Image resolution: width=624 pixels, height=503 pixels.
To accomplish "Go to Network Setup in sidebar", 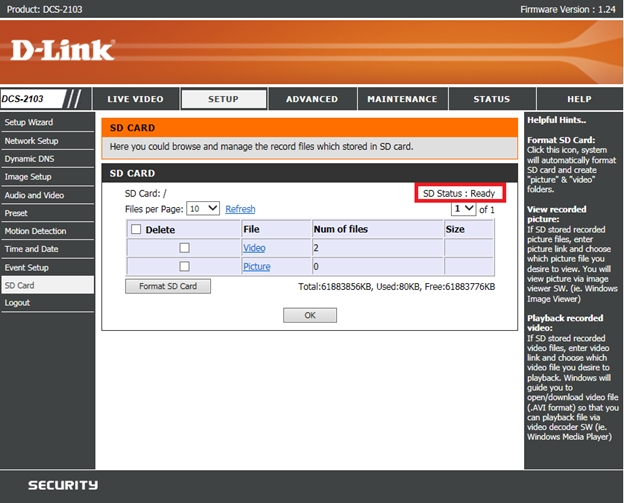I will pyautogui.click(x=31, y=141).
